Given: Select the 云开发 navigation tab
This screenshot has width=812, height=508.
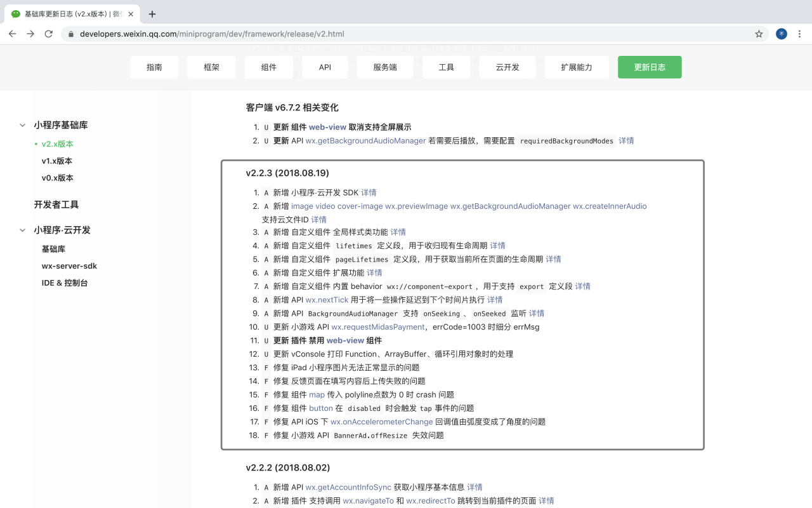Looking at the screenshot, I should (x=507, y=67).
